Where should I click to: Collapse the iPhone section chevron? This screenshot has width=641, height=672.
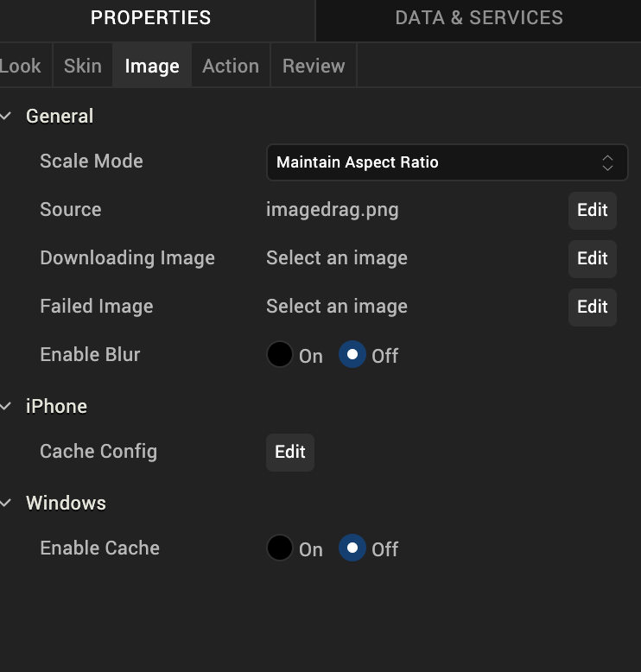[7, 406]
